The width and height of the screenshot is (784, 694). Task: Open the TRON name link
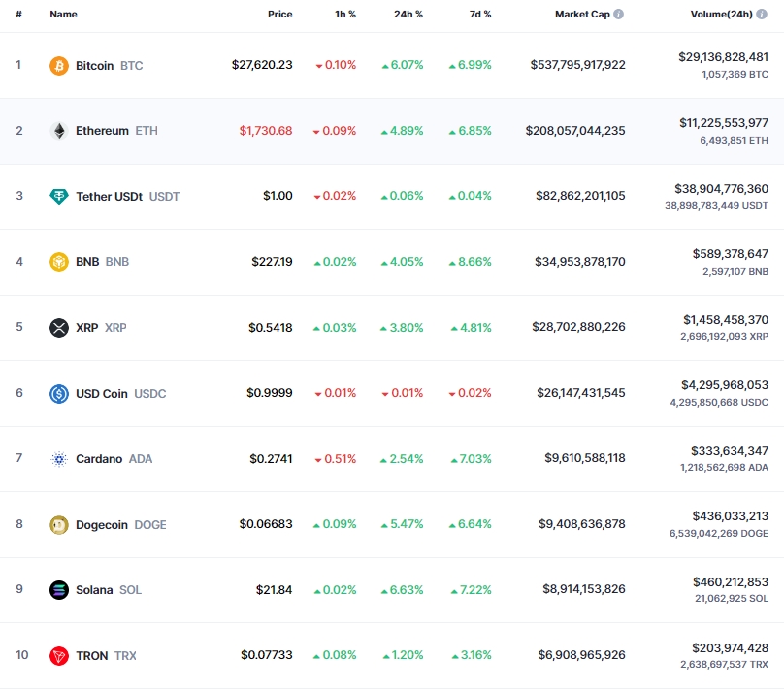[x=91, y=656]
